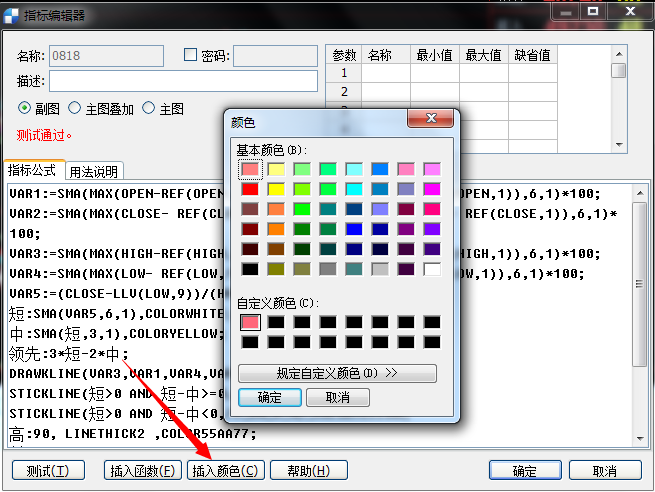Select the 主图 radio button

(149, 108)
